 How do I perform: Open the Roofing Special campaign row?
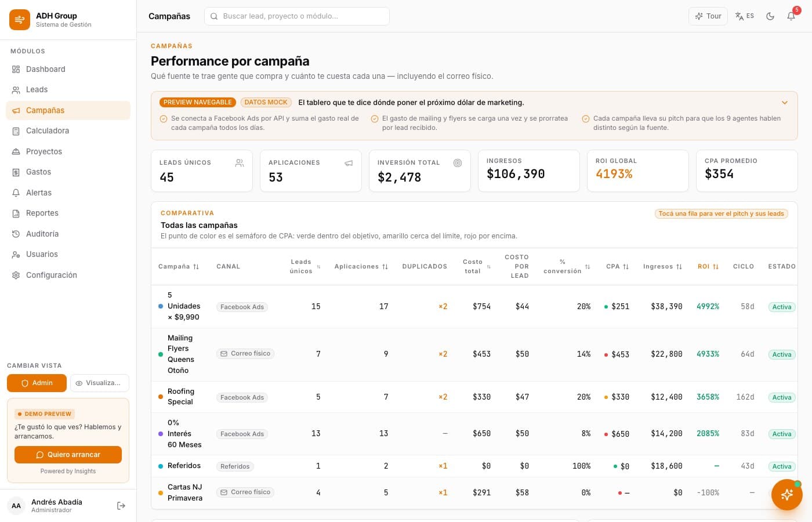pyautogui.click(x=474, y=397)
